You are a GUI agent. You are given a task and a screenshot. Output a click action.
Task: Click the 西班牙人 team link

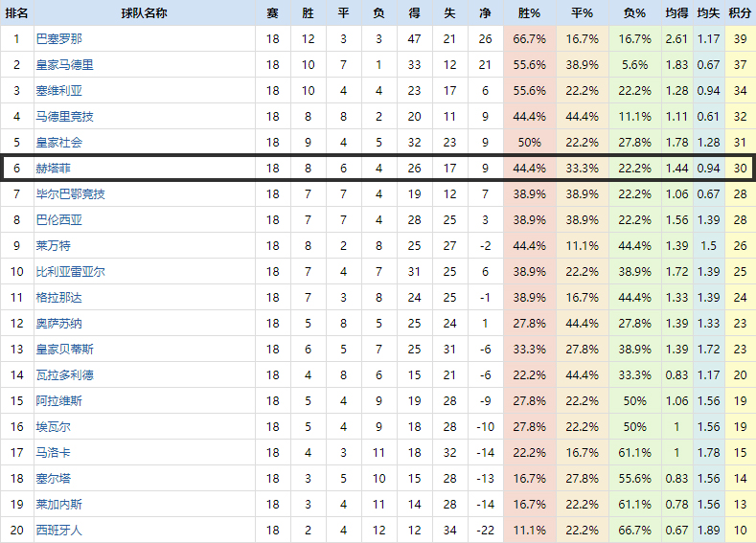(x=58, y=530)
